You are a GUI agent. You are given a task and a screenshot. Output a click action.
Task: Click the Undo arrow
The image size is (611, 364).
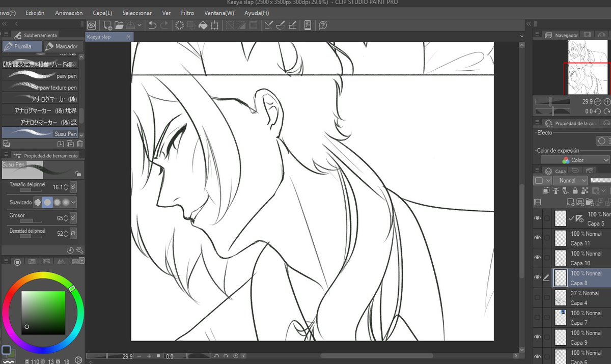[x=152, y=25]
